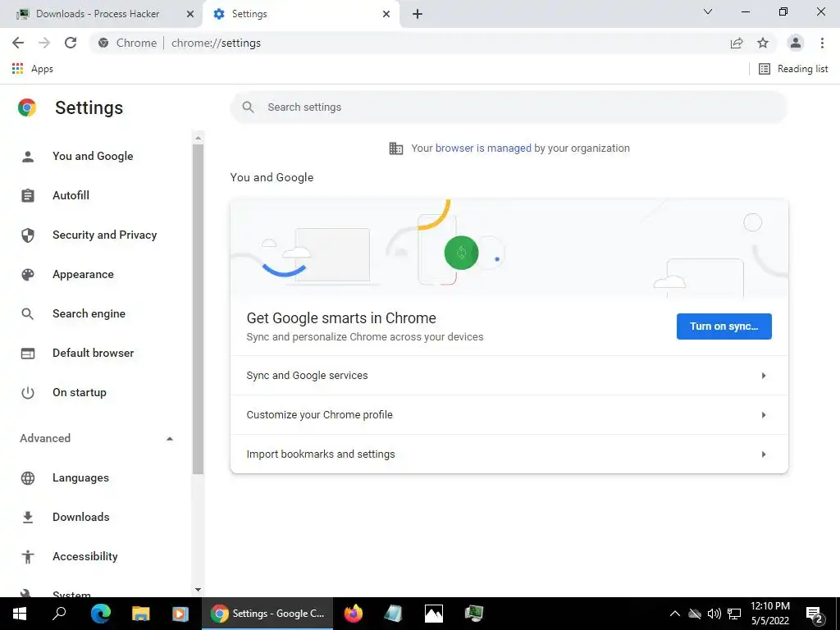The width and height of the screenshot is (840, 630).
Task: Go back using the browser back arrow
Action: 18,43
